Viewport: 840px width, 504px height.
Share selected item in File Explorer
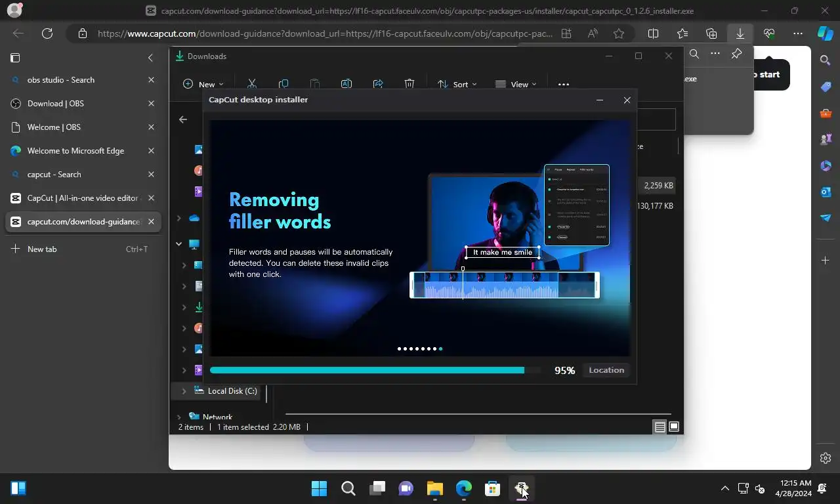point(378,84)
